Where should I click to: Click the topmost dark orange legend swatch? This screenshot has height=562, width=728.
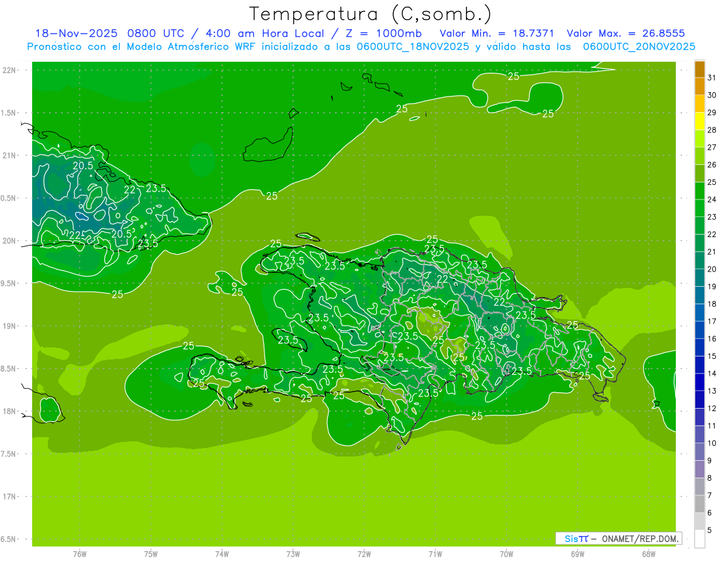699,69
